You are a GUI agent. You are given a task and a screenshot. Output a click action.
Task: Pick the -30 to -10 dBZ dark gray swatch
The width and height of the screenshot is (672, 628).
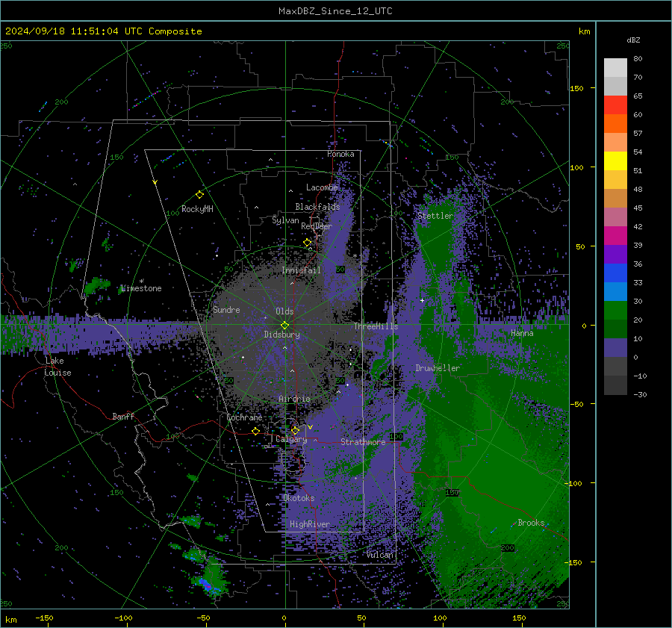pos(615,385)
